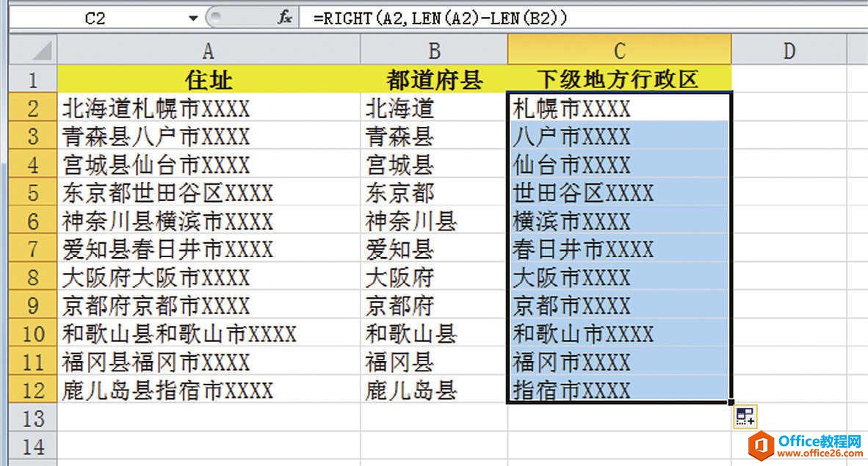Click cell 福冈县福冈市XXXX
Image resolution: width=868 pixels, height=466 pixels.
coord(209,361)
